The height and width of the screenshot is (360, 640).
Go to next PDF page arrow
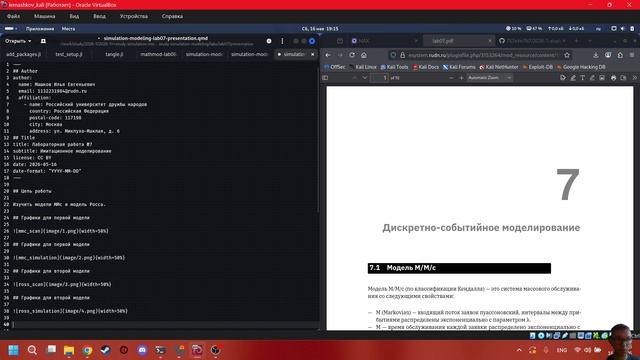point(364,78)
